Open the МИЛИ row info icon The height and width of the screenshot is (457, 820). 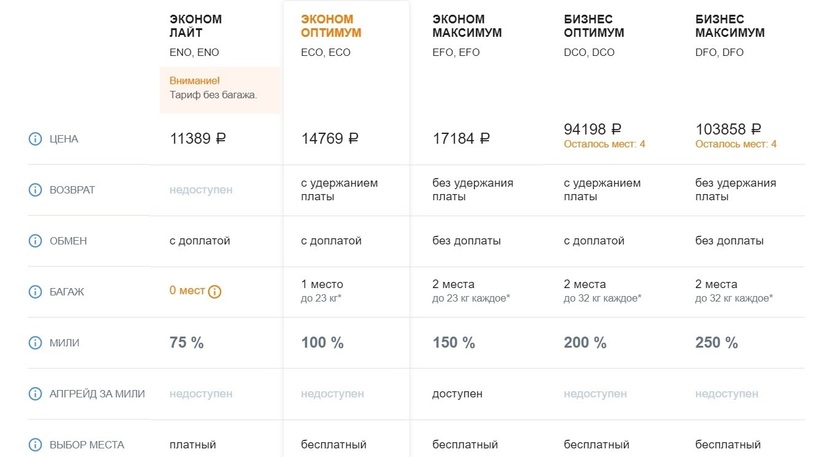[x=36, y=343]
